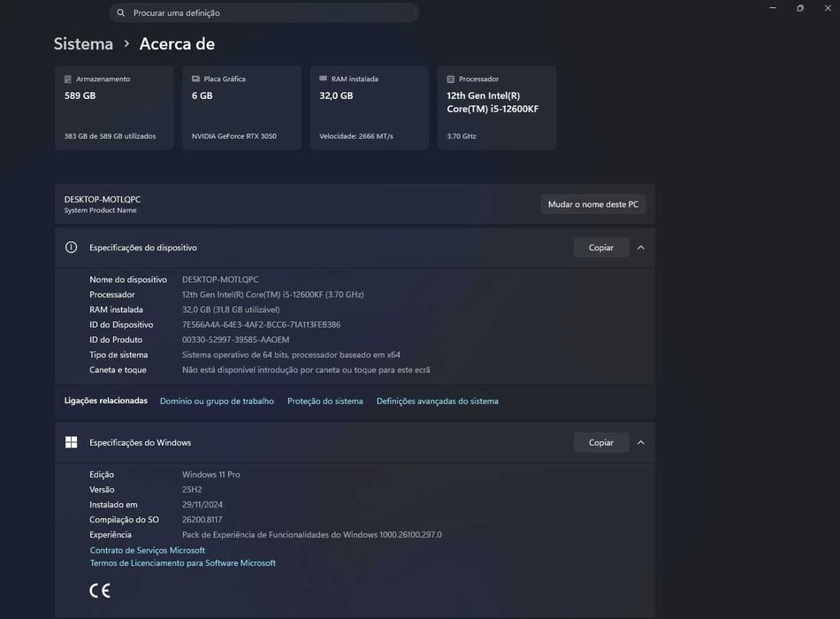Open Domínio ou grupo de trabalho link

(x=217, y=401)
